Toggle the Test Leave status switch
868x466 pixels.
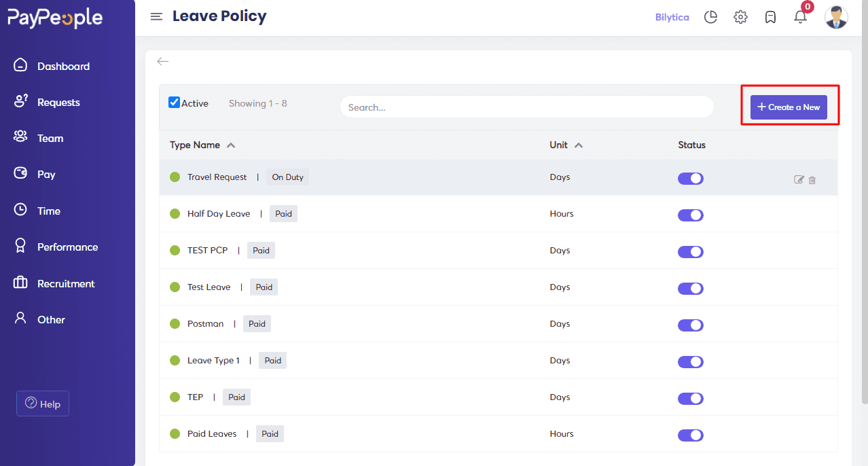click(x=691, y=289)
